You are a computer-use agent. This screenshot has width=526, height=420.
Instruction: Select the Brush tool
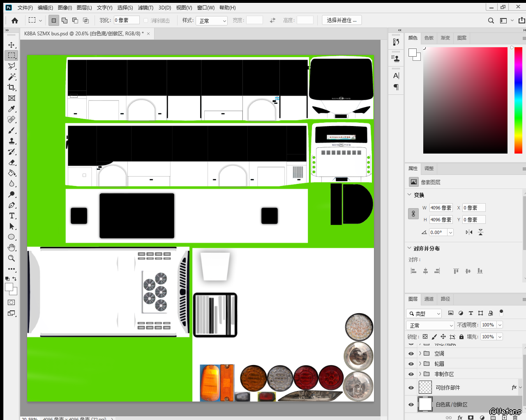[12, 130]
